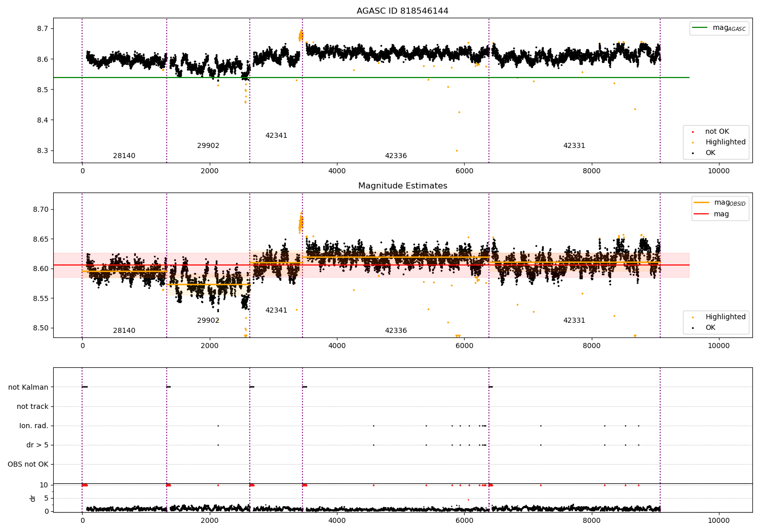Click the 'dr > 5' axis label
Image resolution: width=760 pixels, height=532 pixels.
(x=37, y=445)
